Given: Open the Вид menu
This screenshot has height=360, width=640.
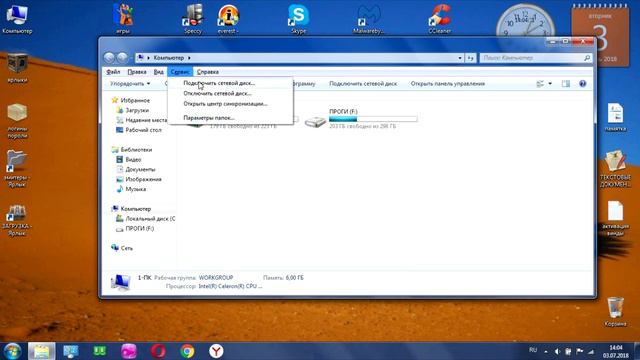Looking at the screenshot, I should point(158,72).
